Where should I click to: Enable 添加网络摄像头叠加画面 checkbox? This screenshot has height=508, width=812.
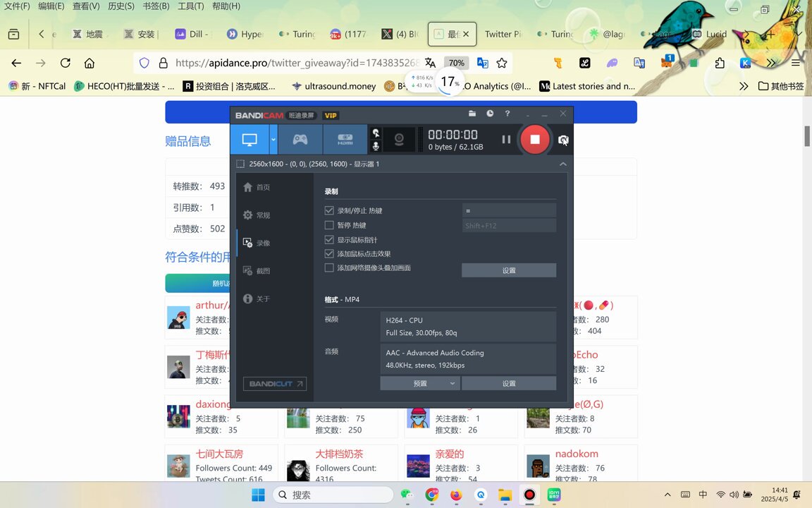329,267
